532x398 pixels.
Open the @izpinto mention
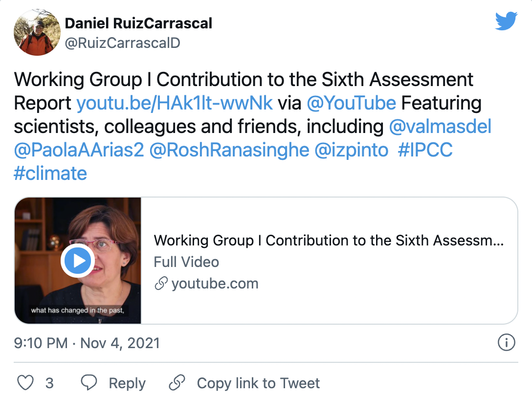[x=351, y=150]
